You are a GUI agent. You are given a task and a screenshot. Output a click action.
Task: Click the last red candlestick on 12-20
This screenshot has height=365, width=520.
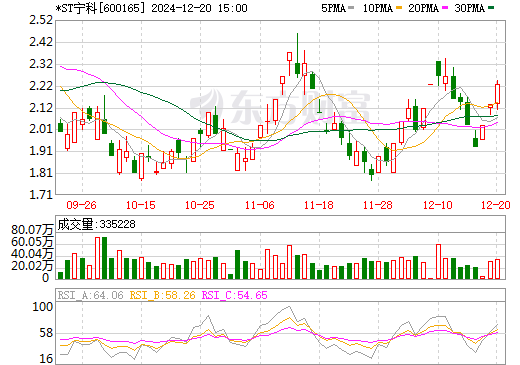point(498,94)
